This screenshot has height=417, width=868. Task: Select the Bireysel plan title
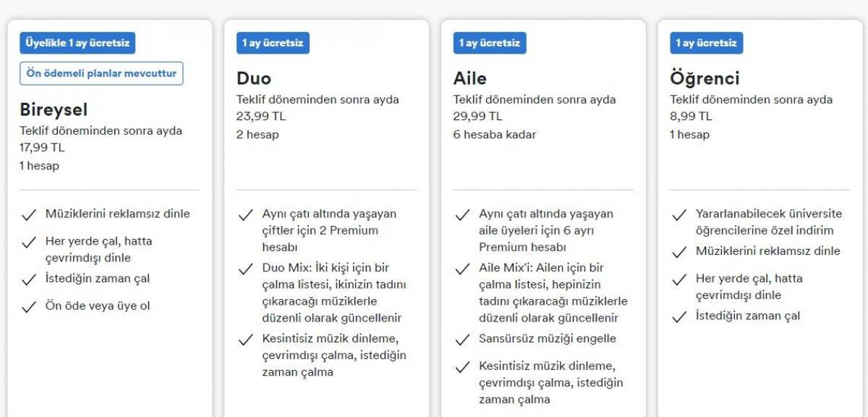click(54, 109)
